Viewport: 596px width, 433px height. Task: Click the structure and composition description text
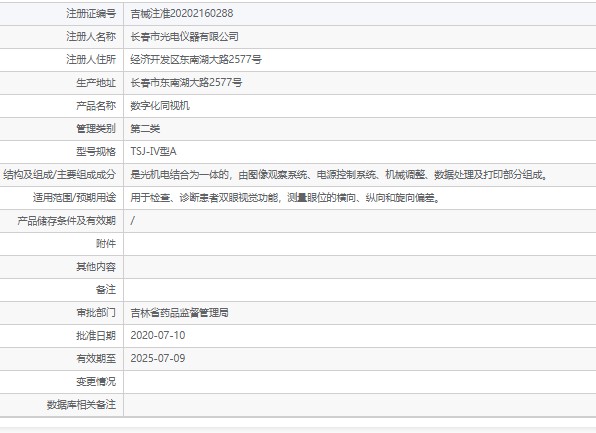coord(339,174)
